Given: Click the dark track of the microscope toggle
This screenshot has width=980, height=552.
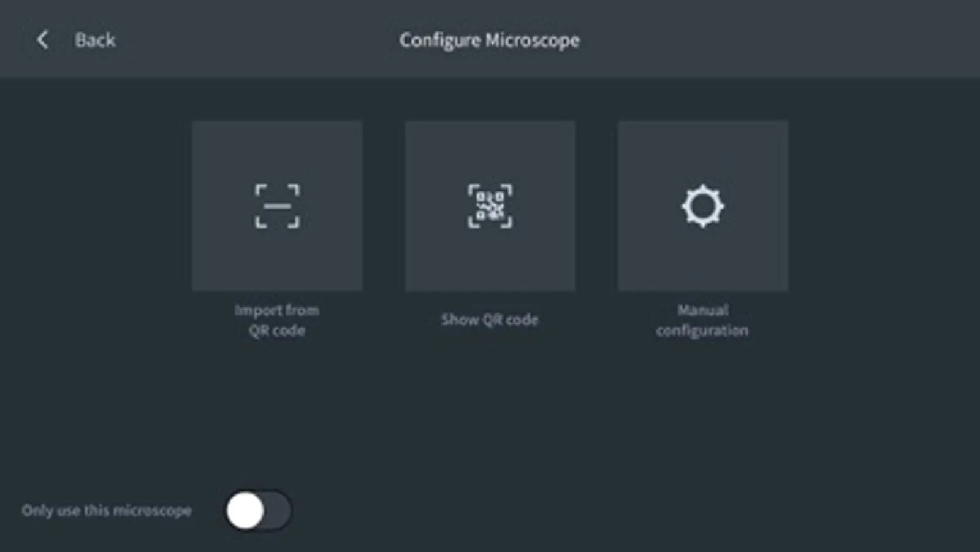Looking at the screenshot, I should click(278, 510).
